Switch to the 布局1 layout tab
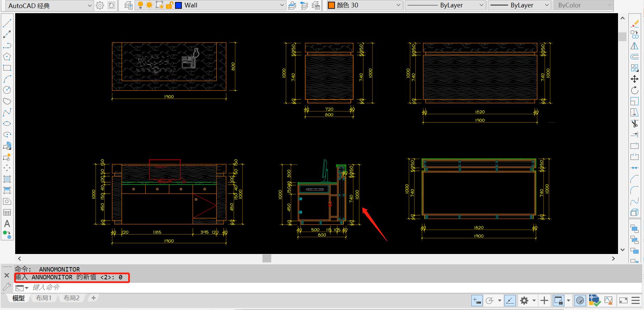The width and height of the screenshot is (644, 310). pyautogui.click(x=44, y=298)
